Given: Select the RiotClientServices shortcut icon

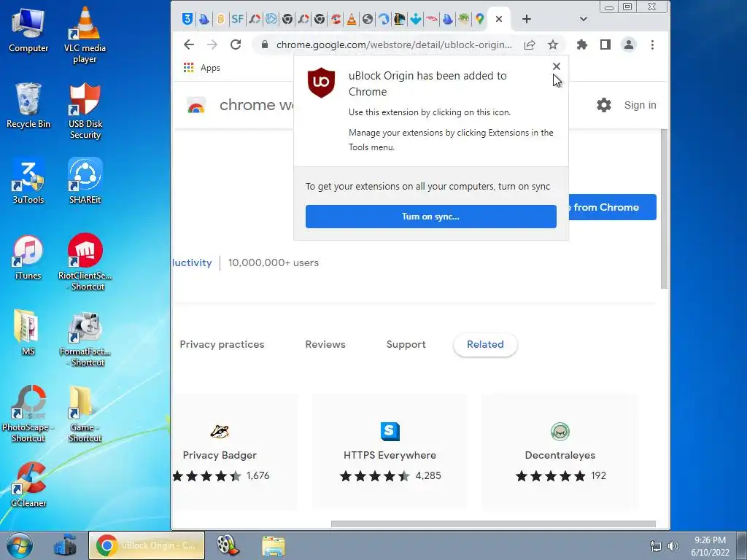Looking at the screenshot, I should coord(85,262).
